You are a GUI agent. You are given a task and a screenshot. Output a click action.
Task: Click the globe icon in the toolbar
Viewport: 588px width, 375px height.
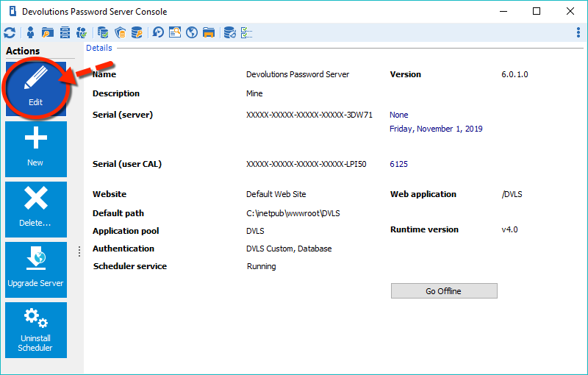[x=192, y=32]
